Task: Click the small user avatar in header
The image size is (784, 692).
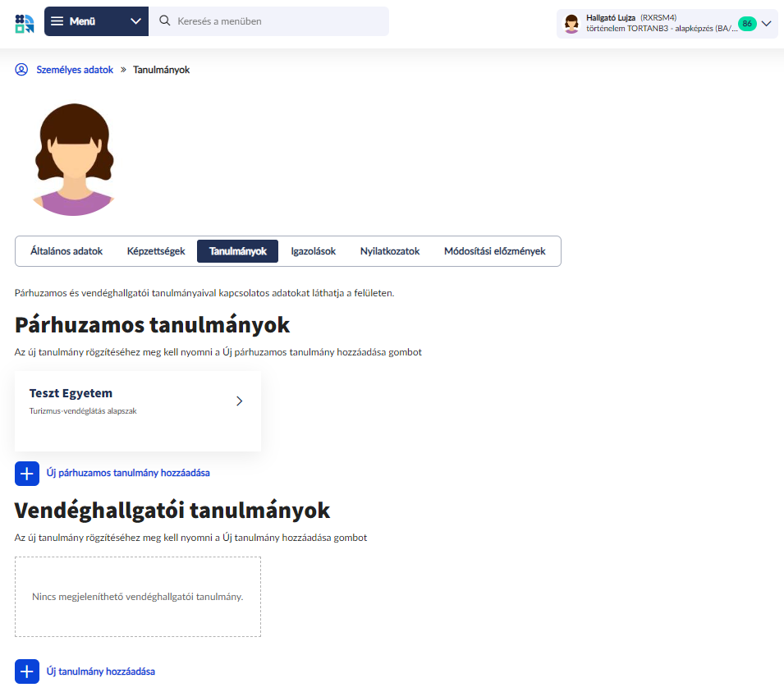Action: 571,24
